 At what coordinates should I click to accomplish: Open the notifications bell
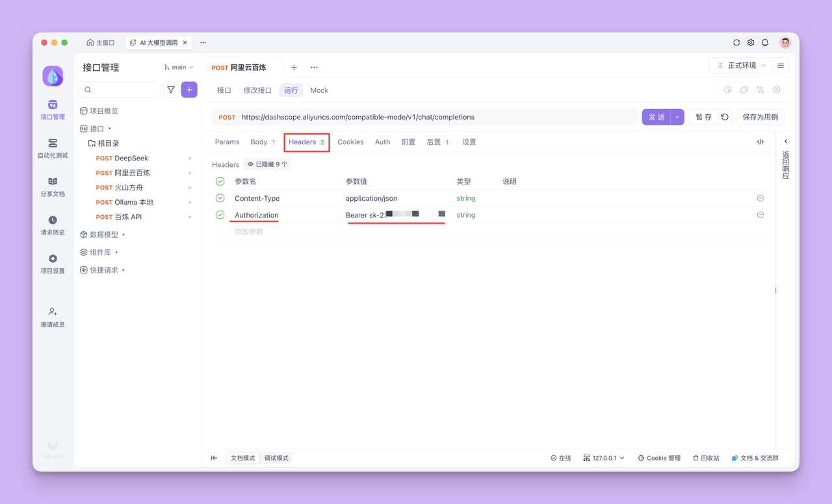765,43
